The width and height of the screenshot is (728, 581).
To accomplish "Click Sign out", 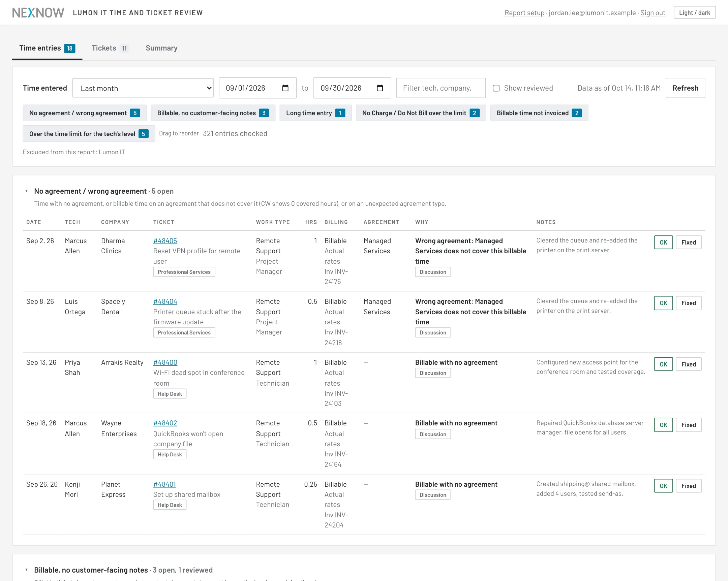I will coord(653,13).
